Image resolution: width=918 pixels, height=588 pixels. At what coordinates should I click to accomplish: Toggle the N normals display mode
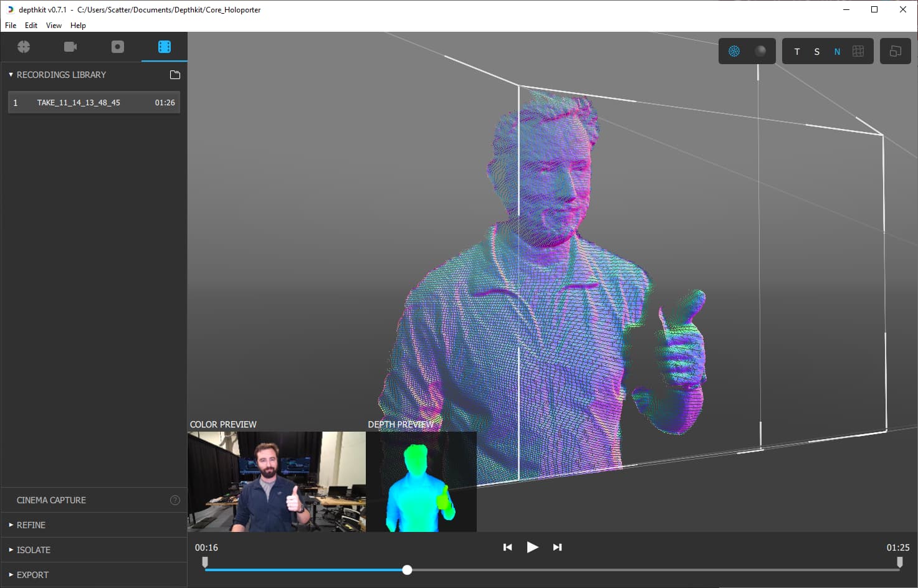837,52
